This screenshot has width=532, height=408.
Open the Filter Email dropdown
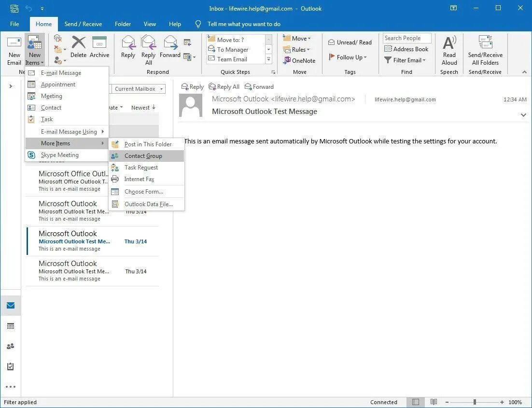coord(405,60)
